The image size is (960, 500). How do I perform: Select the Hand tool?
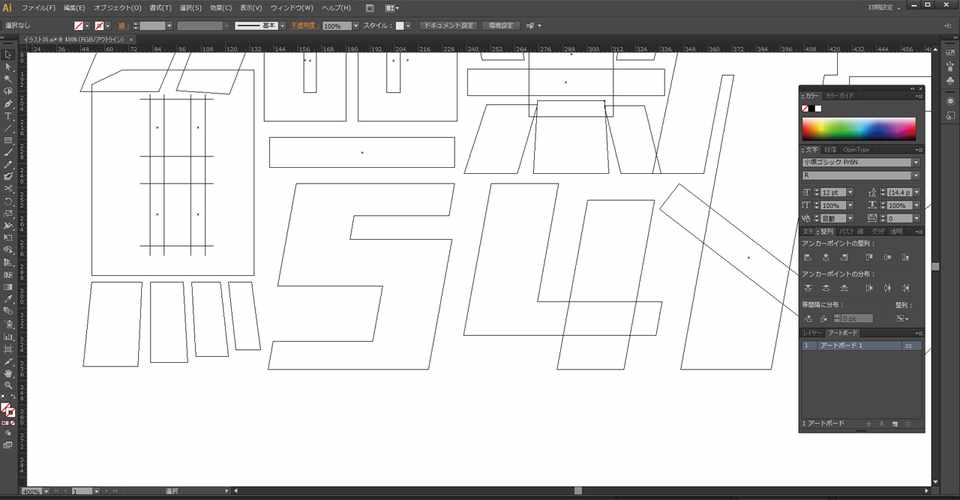(9, 373)
